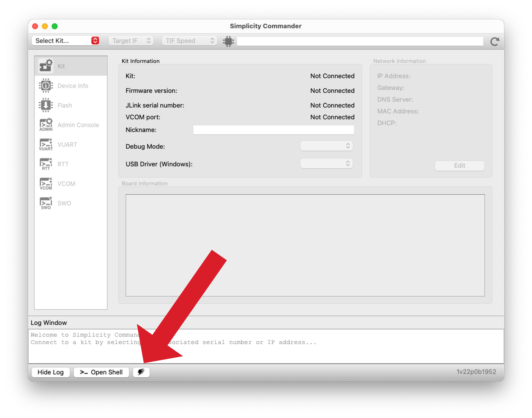532x418 pixels.
Task: Open the RTT terminal icon
Action: click(46, 164)
